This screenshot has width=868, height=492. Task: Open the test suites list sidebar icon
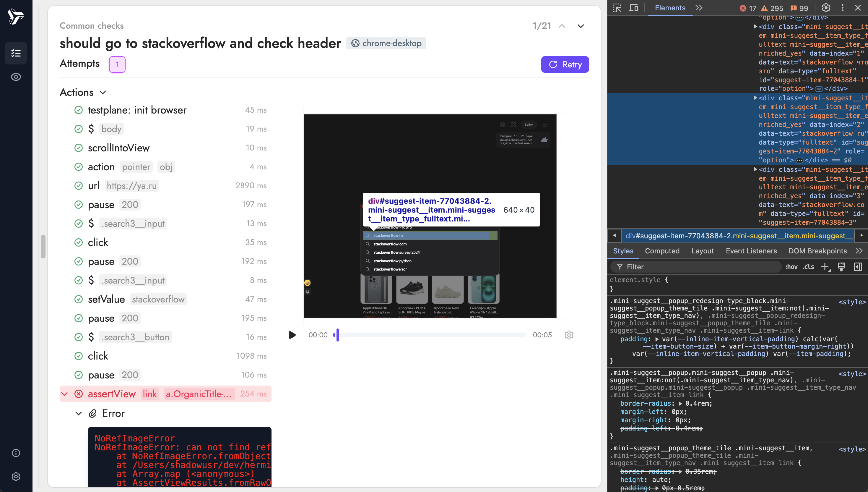tap(16, 53)
